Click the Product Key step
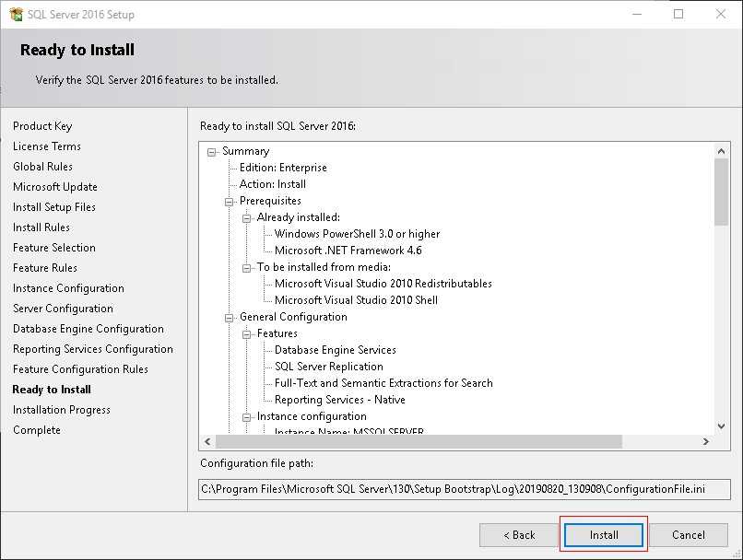743x560 pixels. 42,126
